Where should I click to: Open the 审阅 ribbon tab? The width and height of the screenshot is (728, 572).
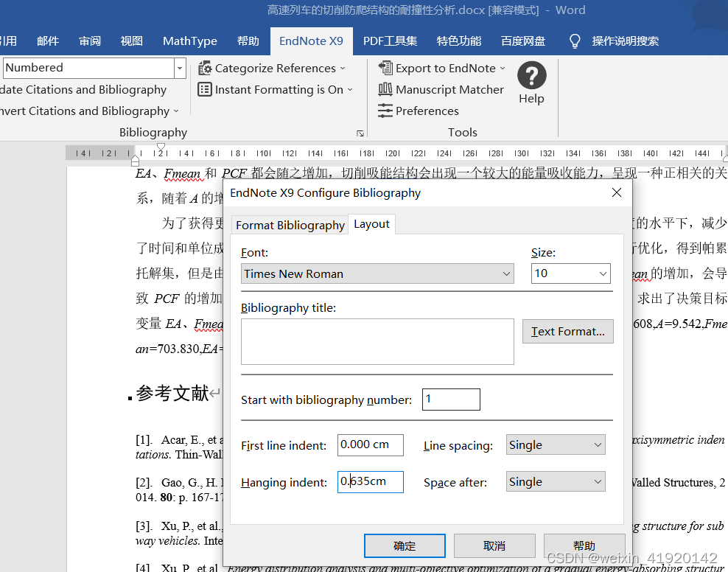pos(90,41)
